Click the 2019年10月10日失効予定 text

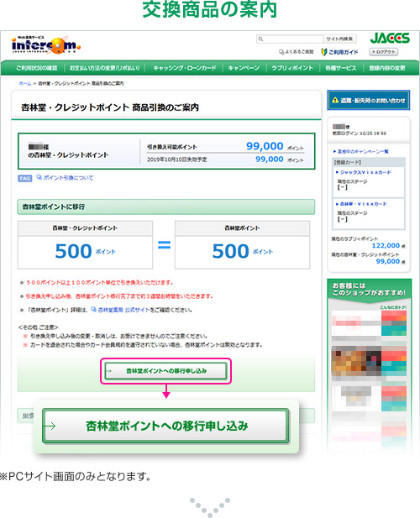pyautogui.click(x=176, y=160)
